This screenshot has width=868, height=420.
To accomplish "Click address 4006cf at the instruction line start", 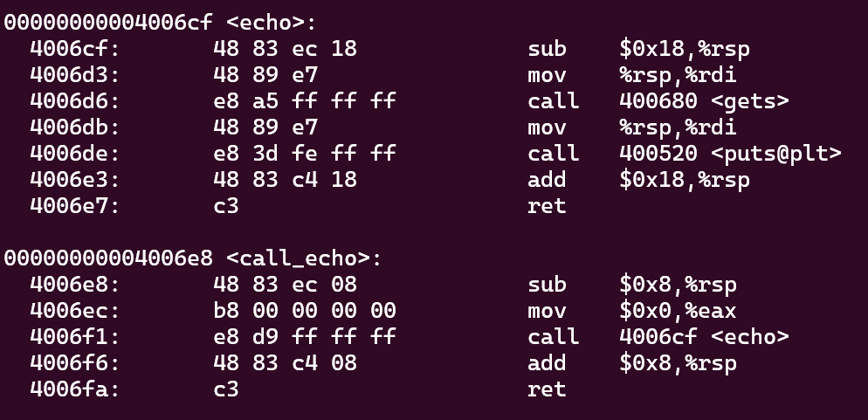I will pyautogui.click(x=74, y=49).
